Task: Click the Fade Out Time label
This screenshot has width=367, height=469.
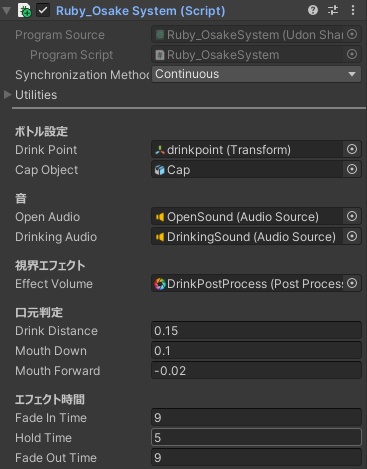Action: (56, 458)
